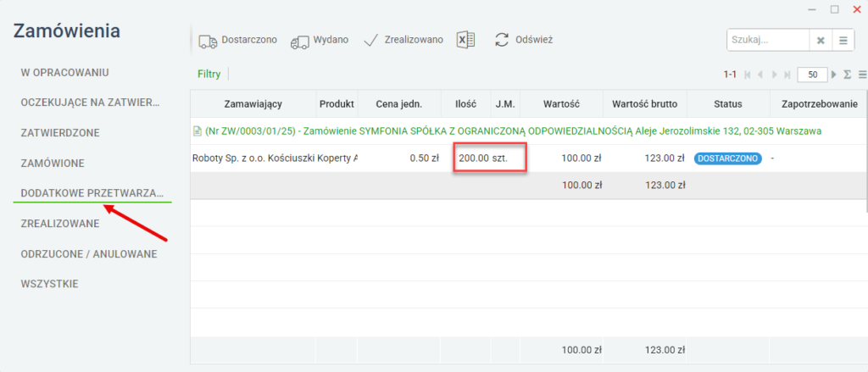Click the Koperty product cell
Viewport: 868px width, 372px height.
(337, 158)
